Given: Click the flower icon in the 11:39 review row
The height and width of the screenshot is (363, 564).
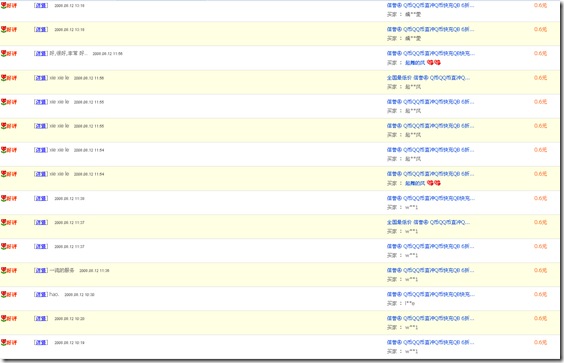Looking at the screenshot, I should pos(4,199).
